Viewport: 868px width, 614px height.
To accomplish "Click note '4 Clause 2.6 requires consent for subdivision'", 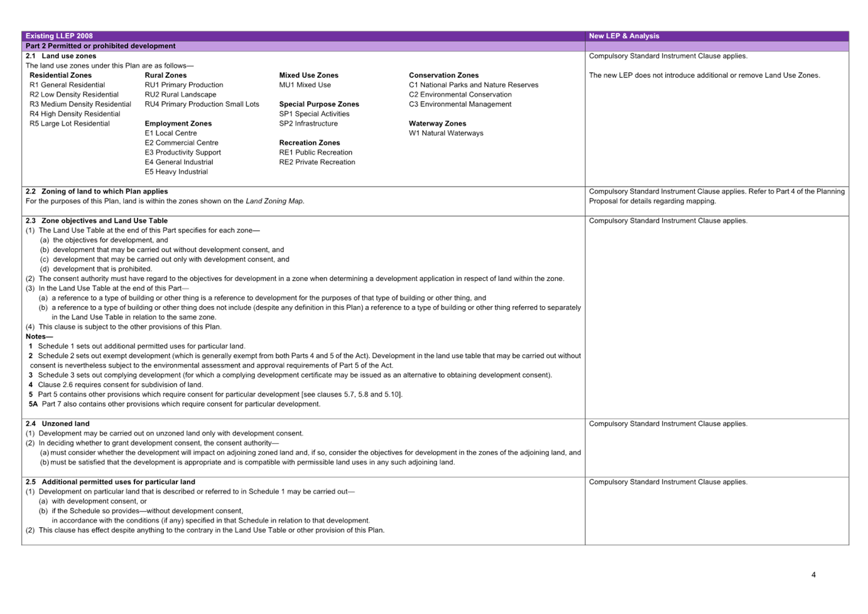I will 116,385.
